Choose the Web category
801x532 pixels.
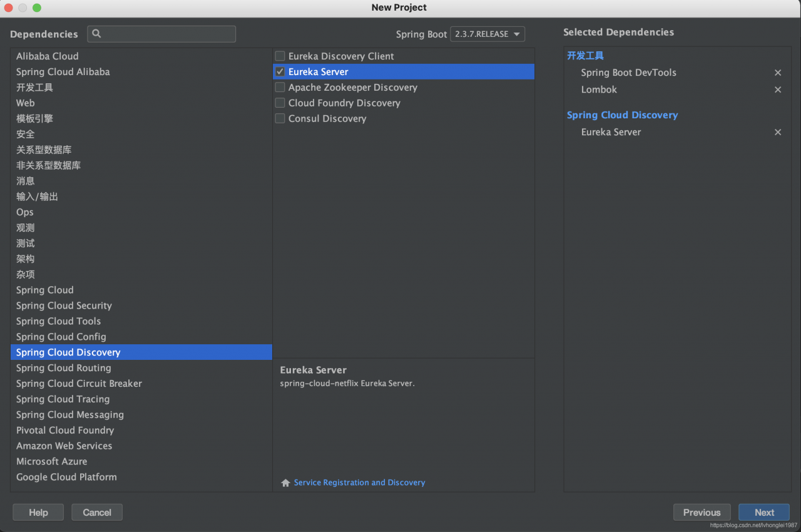pyautogui.click(x=141, y=103)
